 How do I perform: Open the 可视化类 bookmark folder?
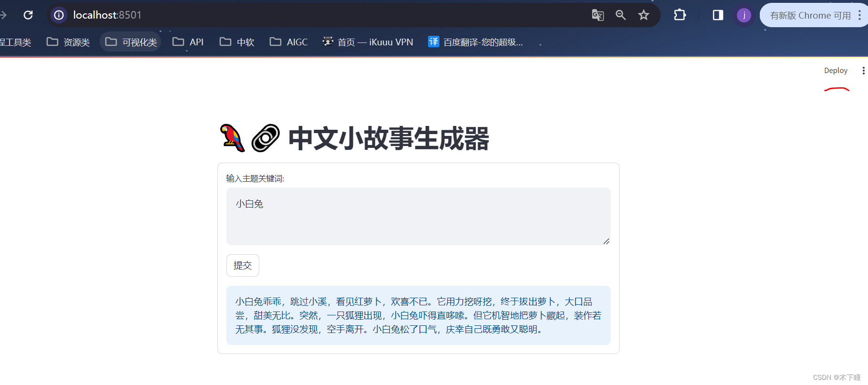(x=131, y=42)
